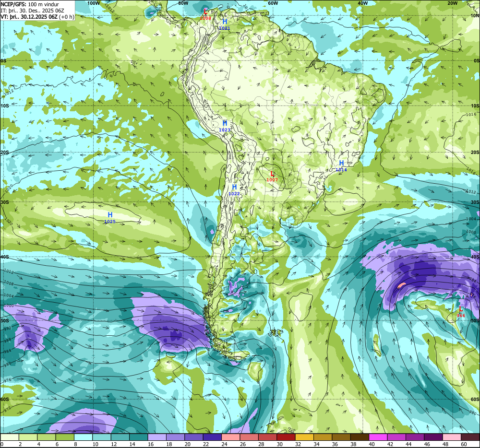This screenshot has height=448, width=480.
Task: Click the 40S latitude label on left edge
Action: (x=5, y=257)
